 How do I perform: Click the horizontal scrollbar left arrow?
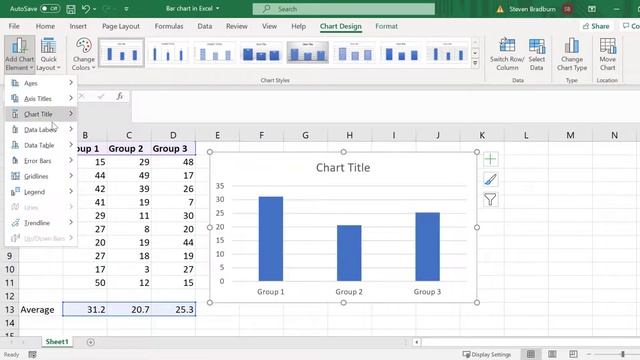tap(416, 342)
